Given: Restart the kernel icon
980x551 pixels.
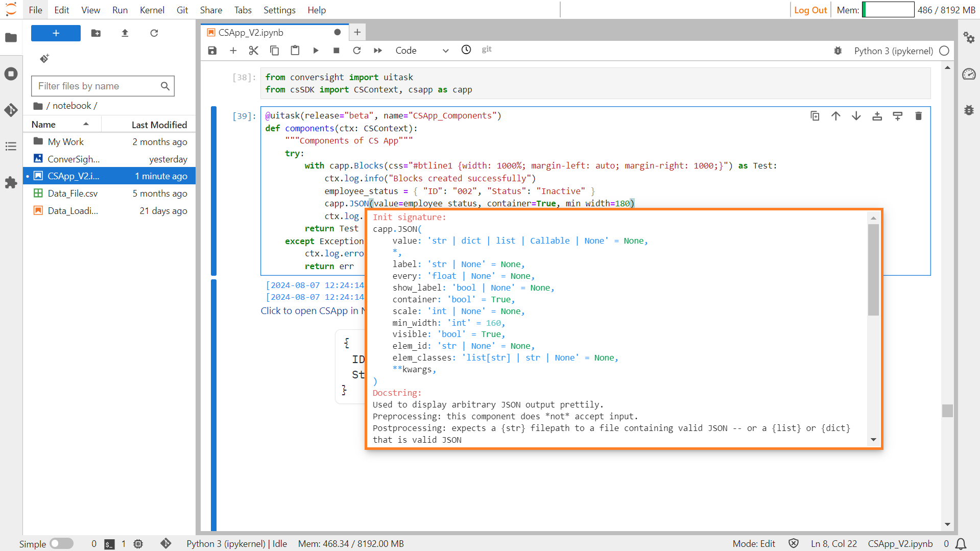Looking at the screenshot, I should pos(357,51).
